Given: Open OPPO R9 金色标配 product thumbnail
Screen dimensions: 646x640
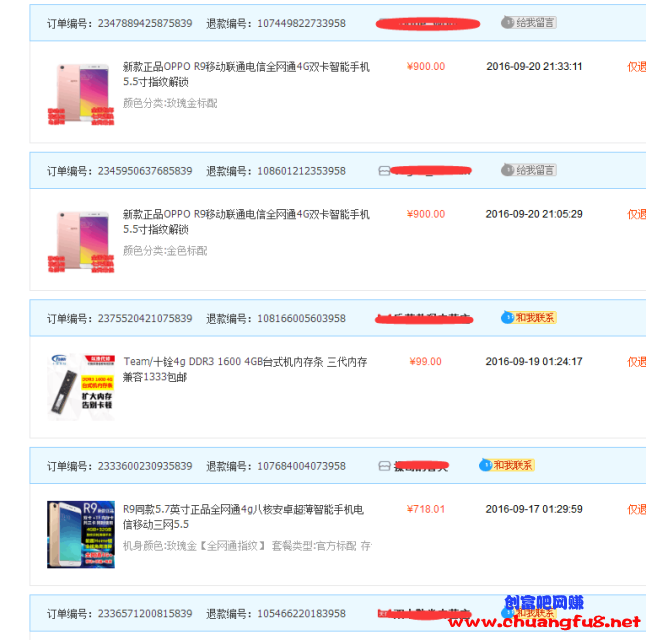Looking at the screenshot, I should click(81, 241).
